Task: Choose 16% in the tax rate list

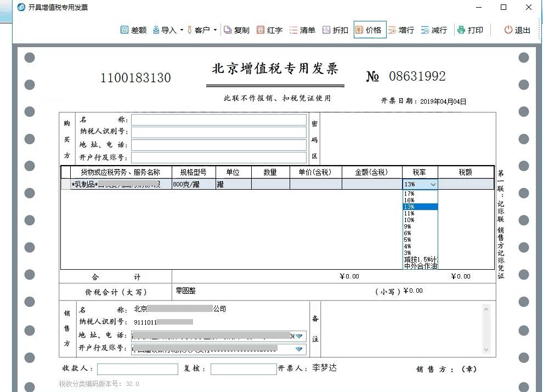Action: 409,200
